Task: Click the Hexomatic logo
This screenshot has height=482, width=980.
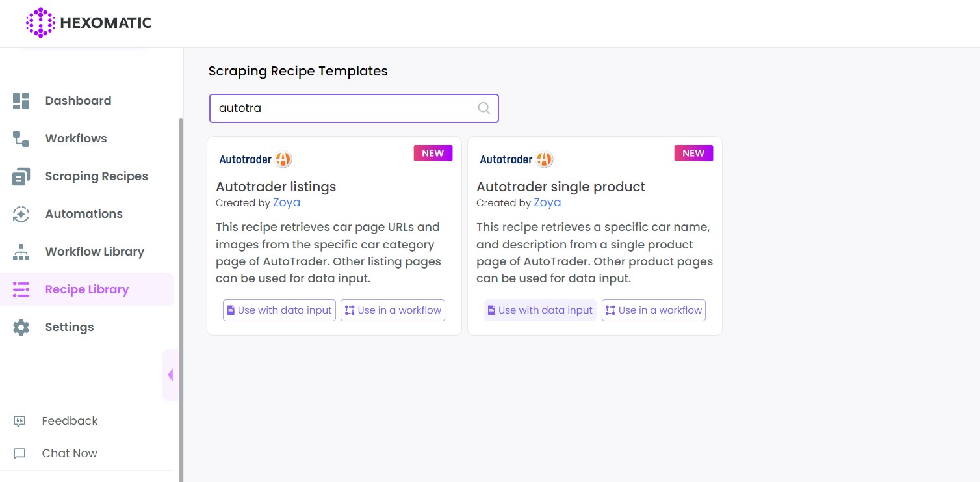Action: [88, 23]
